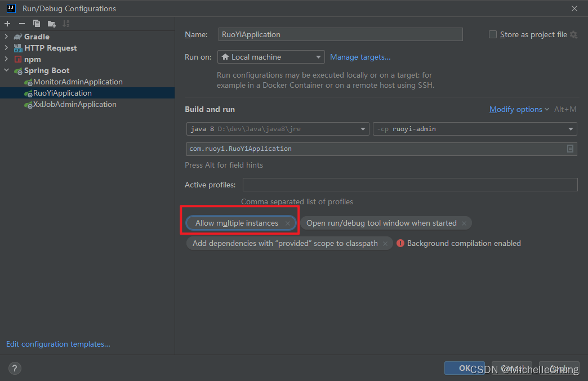Click MonitorAdminApplication Spring Boot icon

[28, 82]
